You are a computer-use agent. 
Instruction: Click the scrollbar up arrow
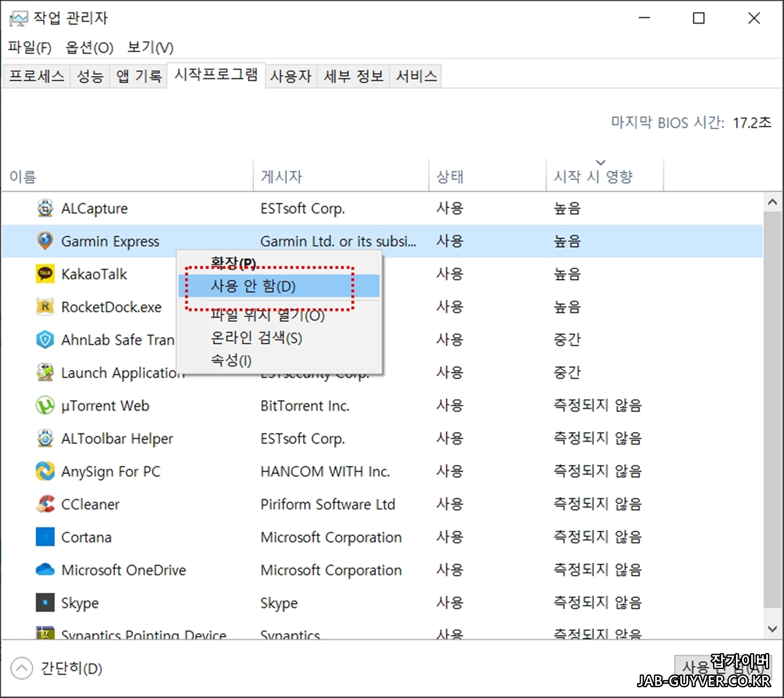coord(773,202)
